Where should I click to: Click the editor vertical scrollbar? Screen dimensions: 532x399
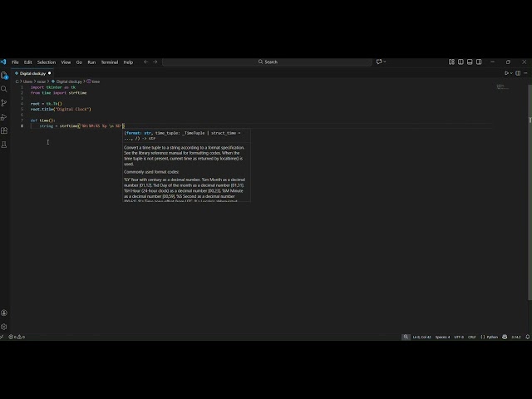(x=530, y=192)
